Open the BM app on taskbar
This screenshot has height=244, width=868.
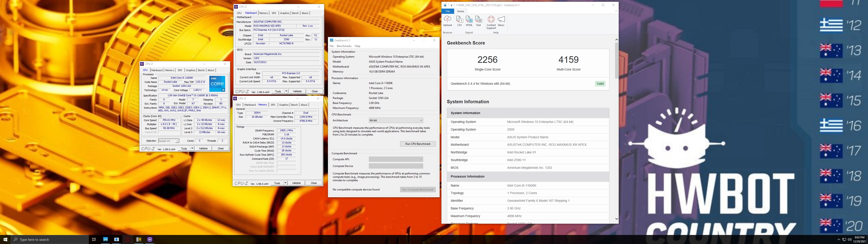pos(139,240)
